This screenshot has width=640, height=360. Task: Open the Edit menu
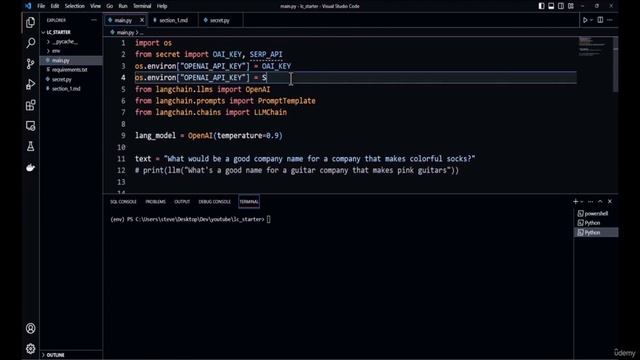coord(55,6)
